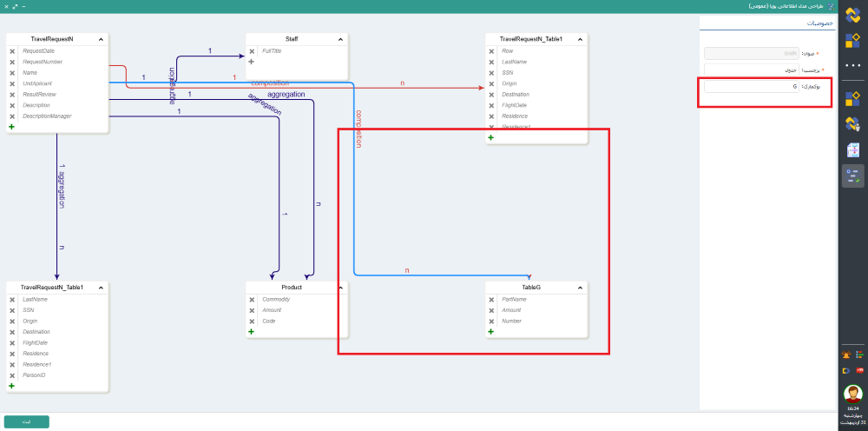Collapse the Staff table box
This screenshot has height=431, width=868.
click(x=341, y=39)
